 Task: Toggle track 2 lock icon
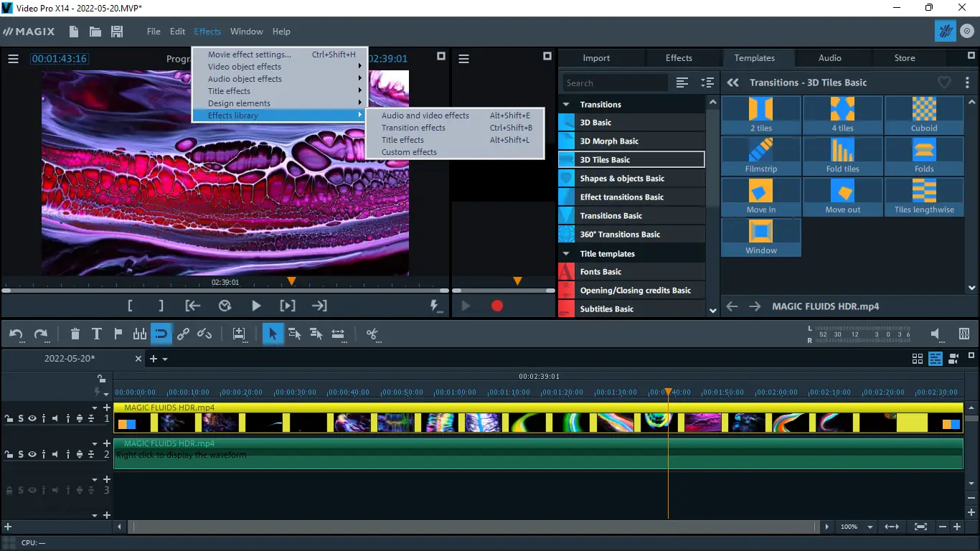[x=9, y=454]
